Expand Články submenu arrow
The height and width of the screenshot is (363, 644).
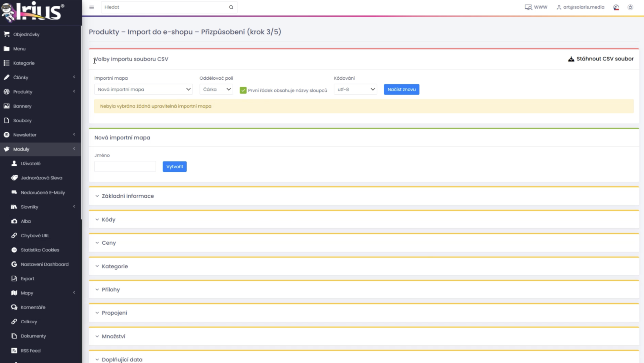tap(74, 77)
